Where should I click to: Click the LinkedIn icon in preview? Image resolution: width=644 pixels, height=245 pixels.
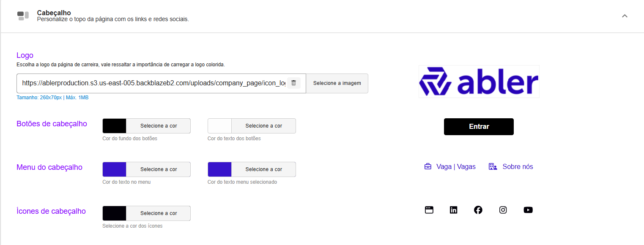click(x=453, y=210)
